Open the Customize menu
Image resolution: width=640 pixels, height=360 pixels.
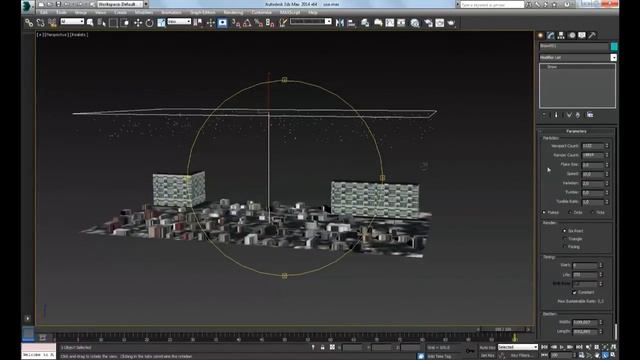click(262, 12)
